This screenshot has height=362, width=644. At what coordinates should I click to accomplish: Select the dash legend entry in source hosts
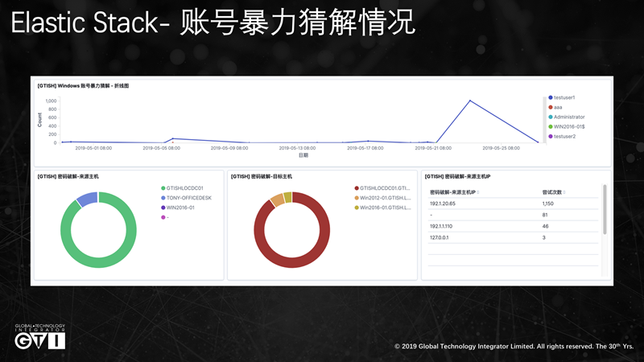(165, 217)
